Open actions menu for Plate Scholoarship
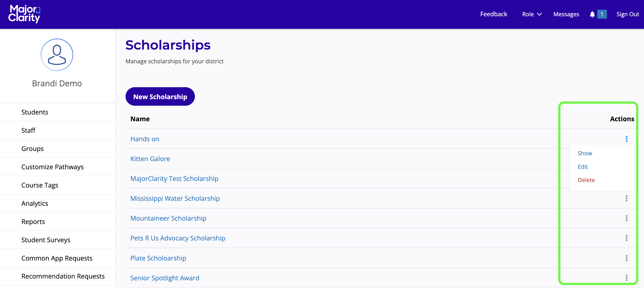The width and height of the screenshot is (644, 288). click(x=626, y=258)
